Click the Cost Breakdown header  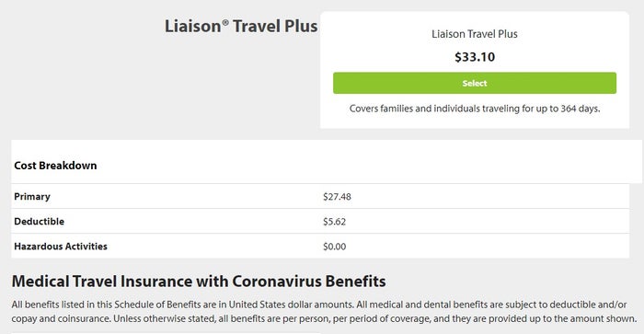55,166
